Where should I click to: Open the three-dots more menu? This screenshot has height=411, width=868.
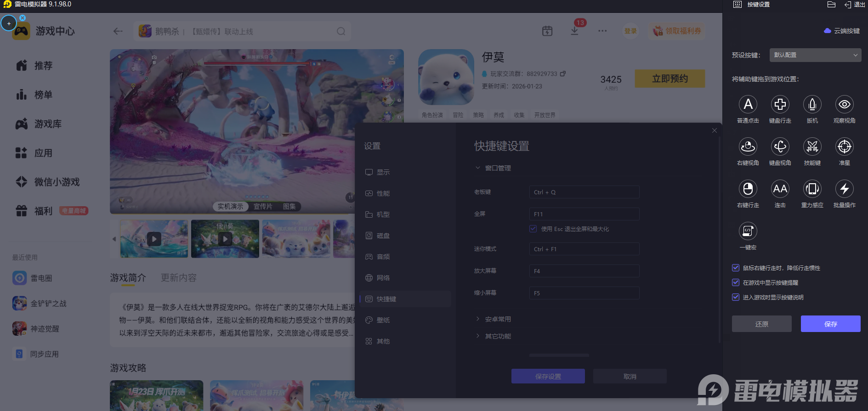[x=602, y=31]
